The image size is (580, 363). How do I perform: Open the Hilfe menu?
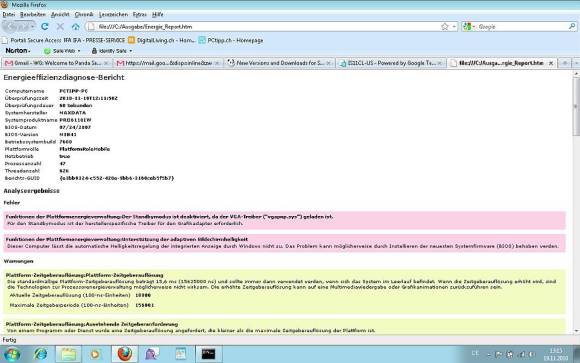point(158,14)
